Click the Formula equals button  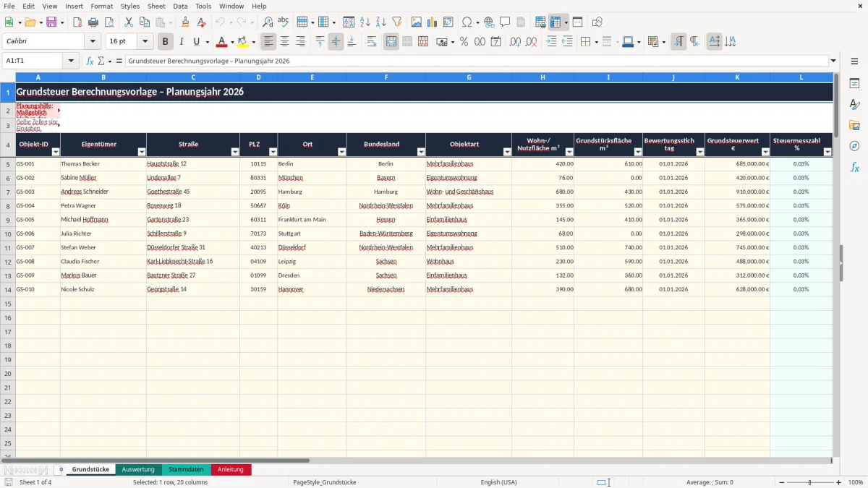coord(119,61)
